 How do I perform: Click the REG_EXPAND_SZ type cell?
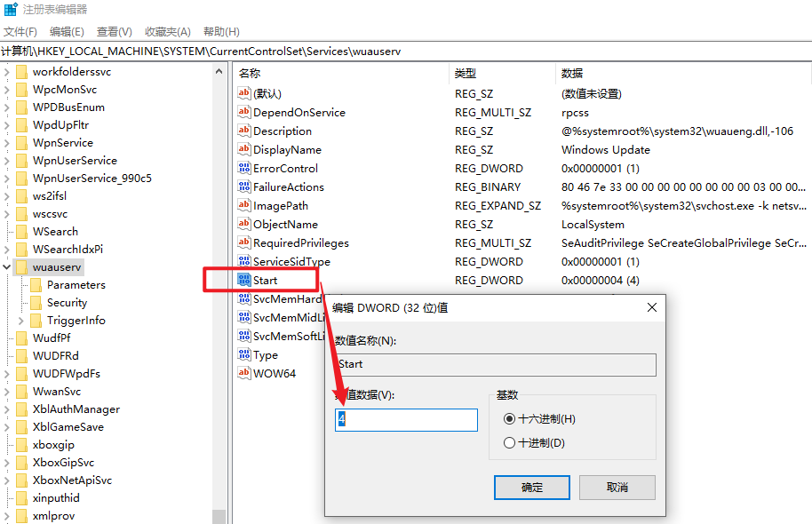[x=498, y=205]
